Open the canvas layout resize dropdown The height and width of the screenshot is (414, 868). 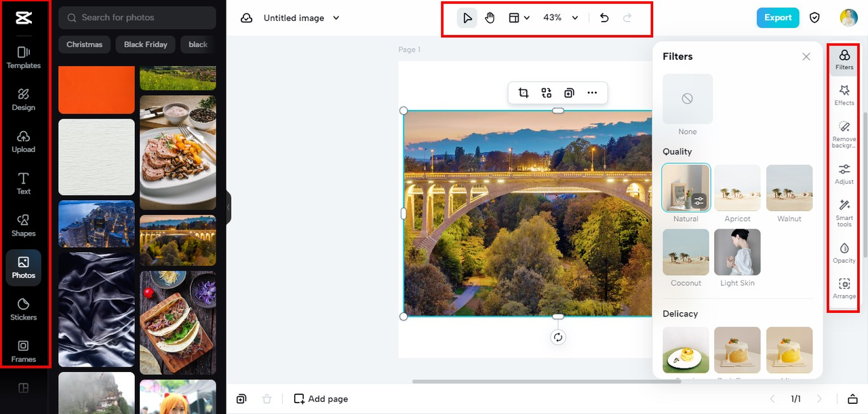pyautogui.click(x=519, y=18)
